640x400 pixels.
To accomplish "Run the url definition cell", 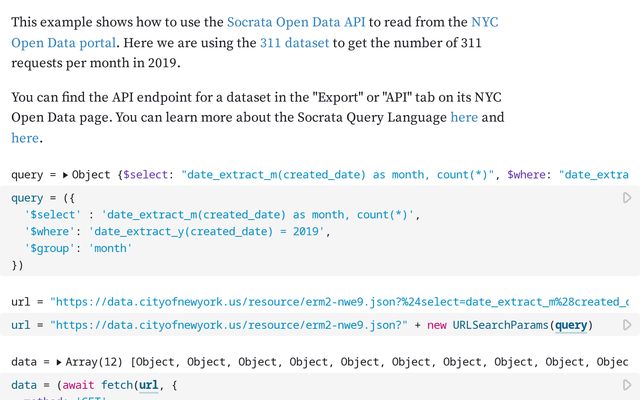I will click(627, 325).
